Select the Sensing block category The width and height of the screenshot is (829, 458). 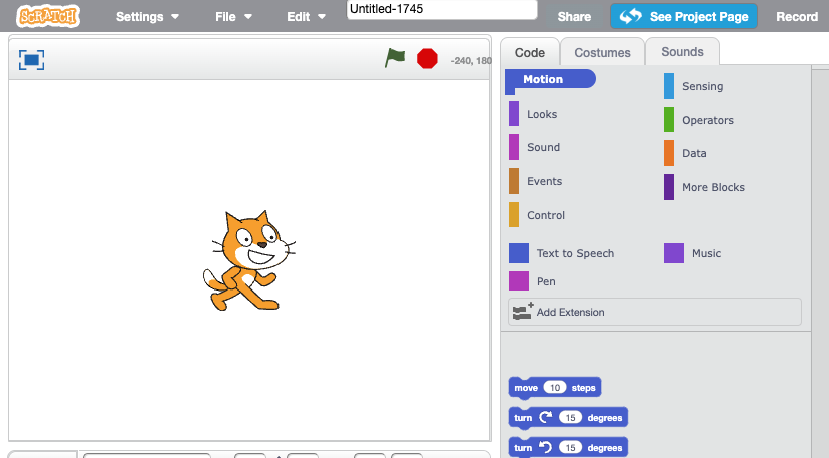pos(694,86)
